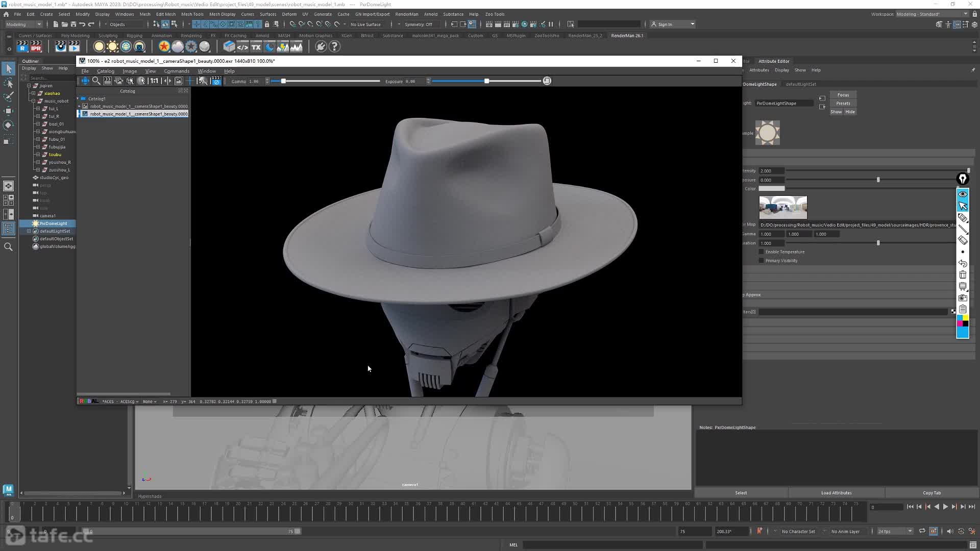The image size is (980, 551).
Task: Switch to the Rendering shelf tab
Action: 191,36
